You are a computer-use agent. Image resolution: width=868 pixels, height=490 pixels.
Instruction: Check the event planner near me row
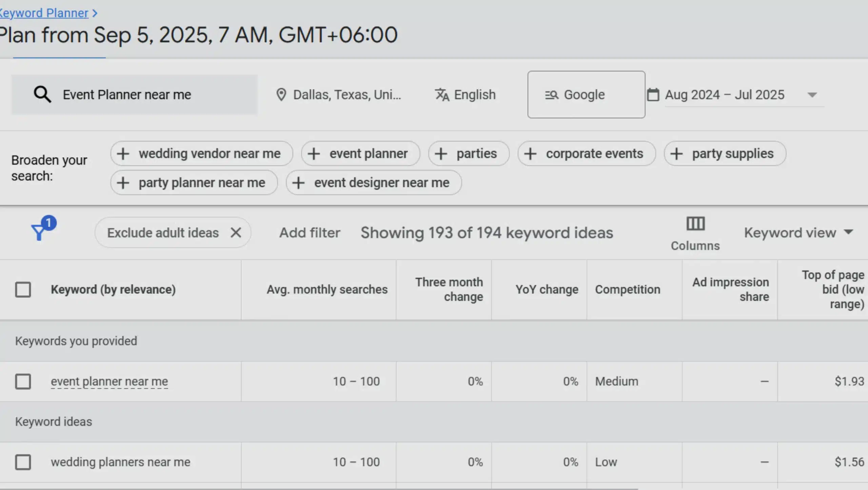pos(23,381)
